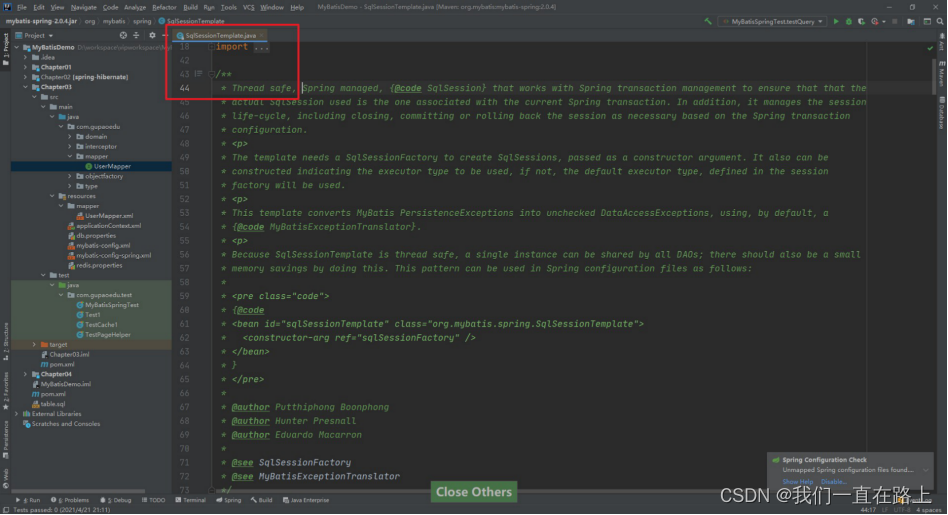Image resolution: width=948 pixels, height=515 pixels.
Task: Start debugging with the green bug icon
Action: (x=849, y=21)
